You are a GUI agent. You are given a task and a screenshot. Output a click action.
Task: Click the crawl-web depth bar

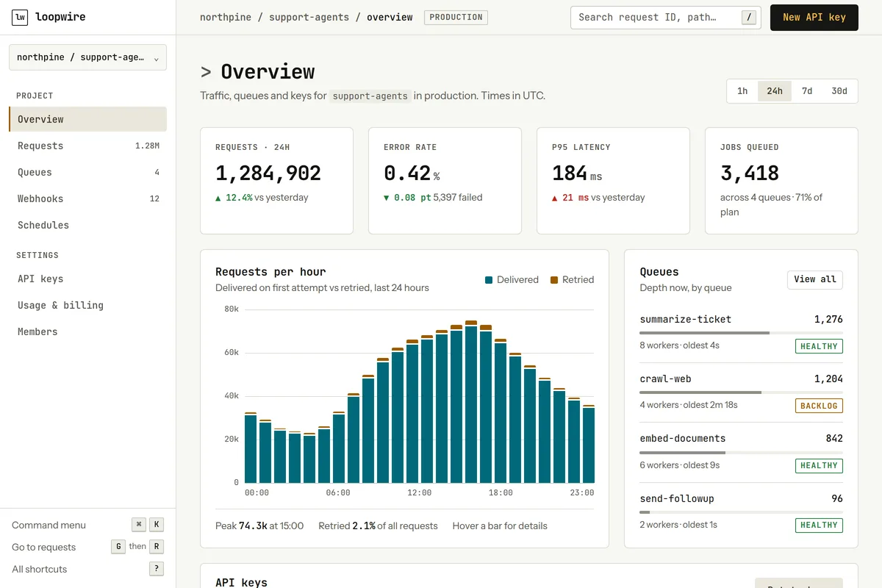741,392
